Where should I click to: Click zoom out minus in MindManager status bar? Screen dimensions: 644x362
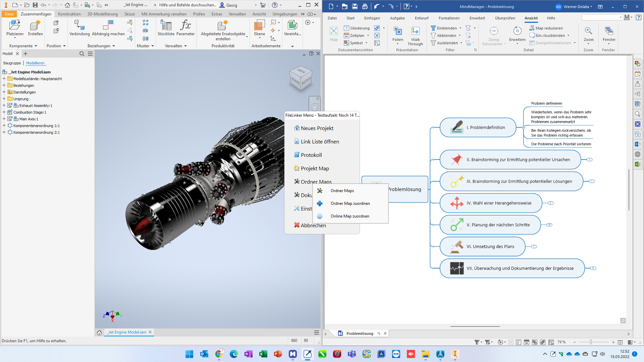point(575,342)
